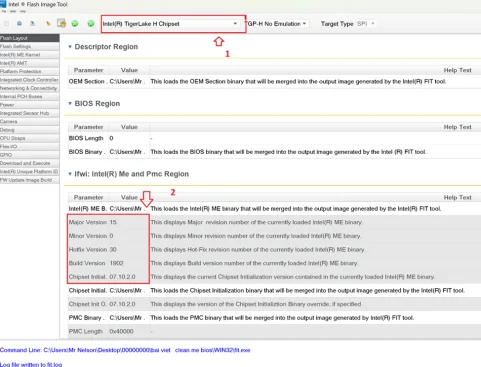Viewport: 481px width, 367px height.
Task: Click the Build Version value 1902
Action: point(116,263)
